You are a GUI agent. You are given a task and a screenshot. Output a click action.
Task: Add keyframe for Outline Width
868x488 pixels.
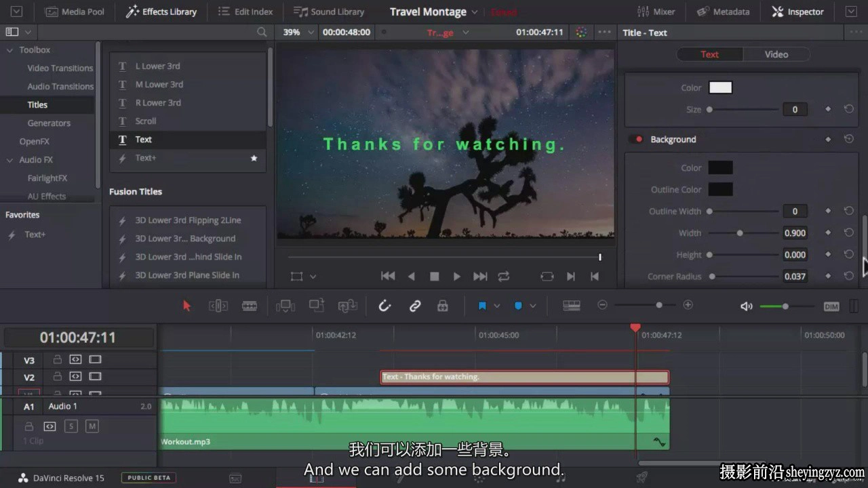coord(828,211)
